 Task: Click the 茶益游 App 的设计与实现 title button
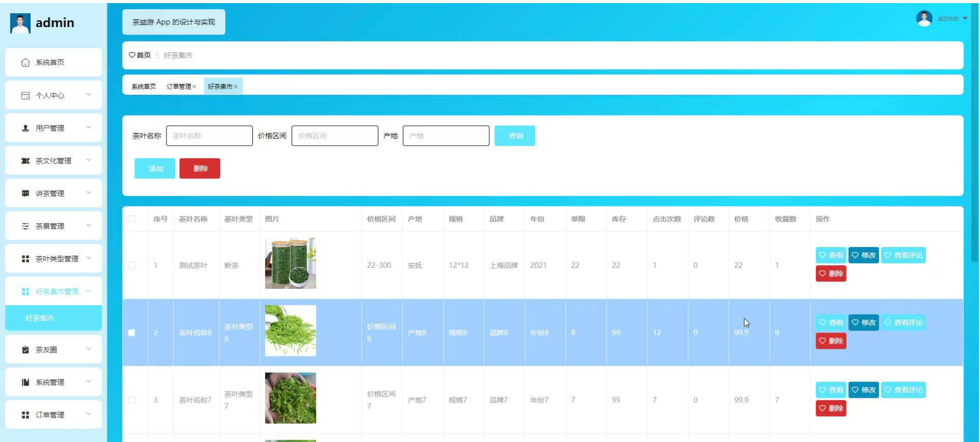pyautogui.click(x=174, y=22)
